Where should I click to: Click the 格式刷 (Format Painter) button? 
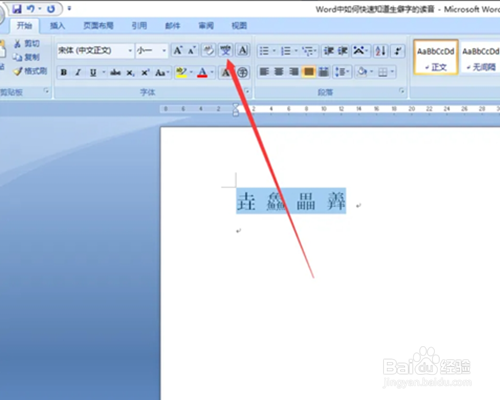(31, 71)
